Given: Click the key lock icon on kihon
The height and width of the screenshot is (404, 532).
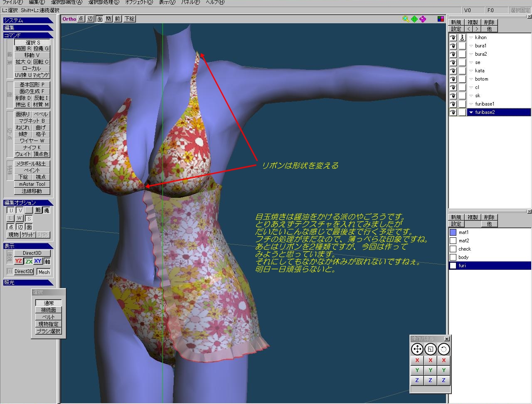Looking at the screenshot, I should click(x=462, y=37).
